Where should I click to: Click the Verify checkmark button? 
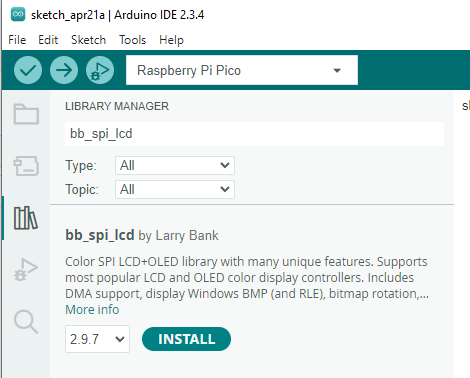pos(28,70)
